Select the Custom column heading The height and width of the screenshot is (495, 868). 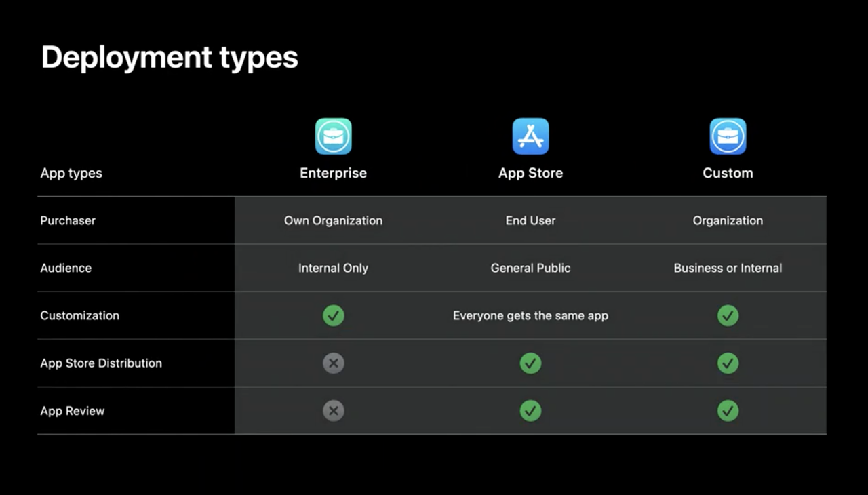pyautogui.click(x=728, y=173)
